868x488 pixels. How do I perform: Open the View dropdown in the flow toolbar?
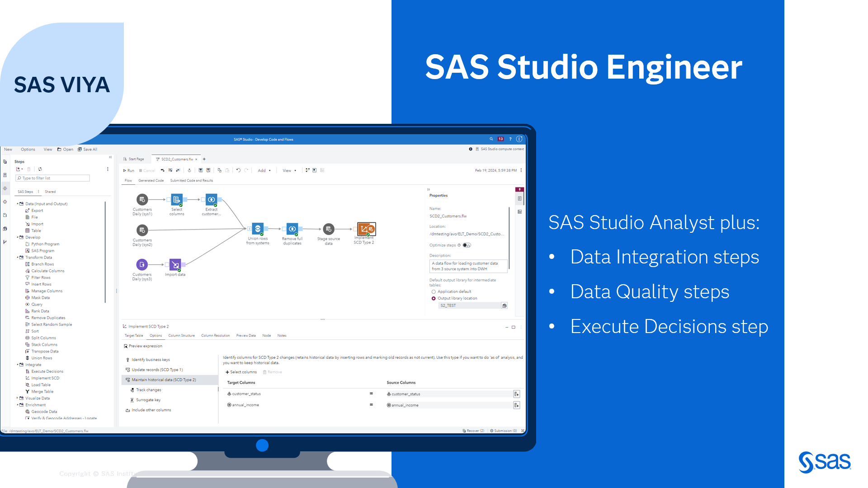tap(288, 170)
